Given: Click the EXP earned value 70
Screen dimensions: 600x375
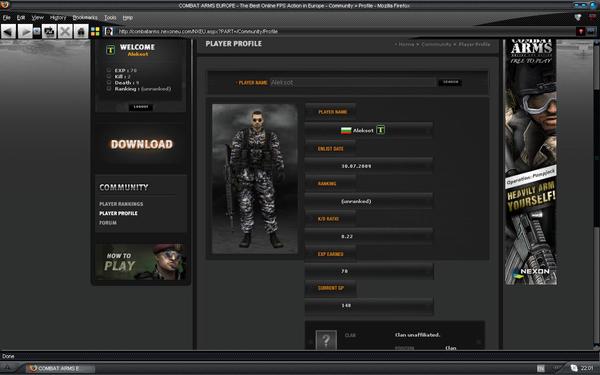Looking at the screenshot, I should click(344, 271).
